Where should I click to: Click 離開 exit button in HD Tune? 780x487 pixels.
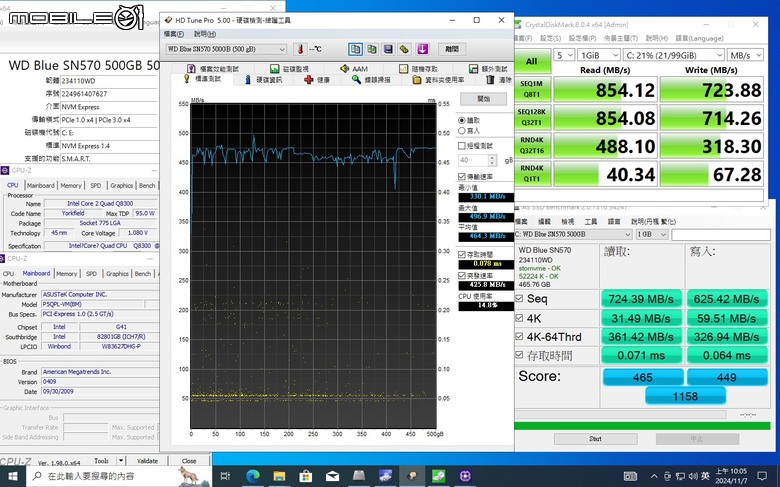pos(452,49)
